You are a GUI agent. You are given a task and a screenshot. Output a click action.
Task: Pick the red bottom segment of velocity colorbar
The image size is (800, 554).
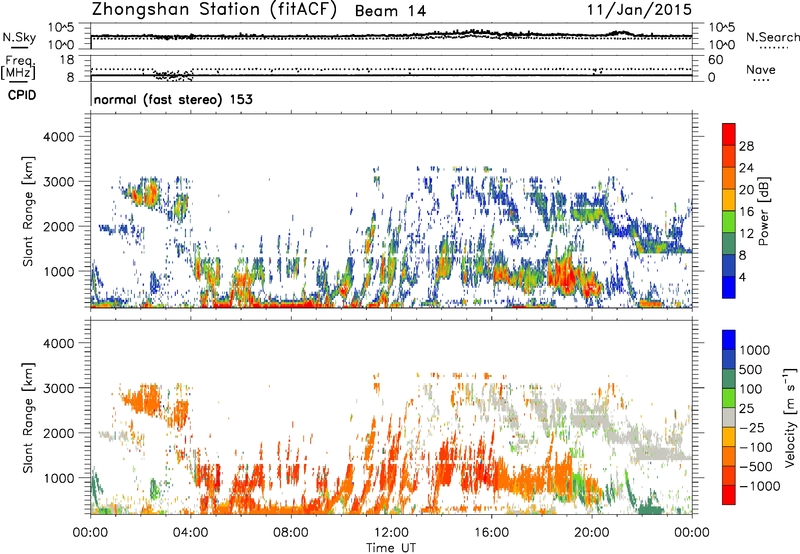pyautogui.click(x=729, y=495)
